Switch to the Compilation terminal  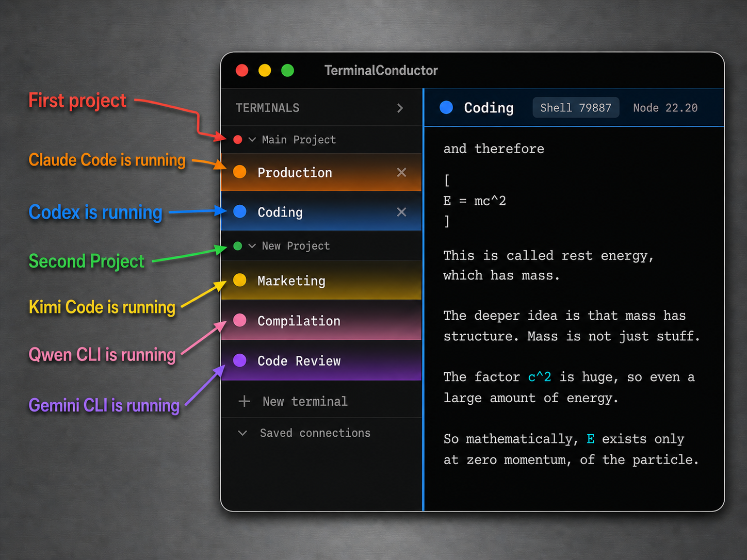point(321,321)
